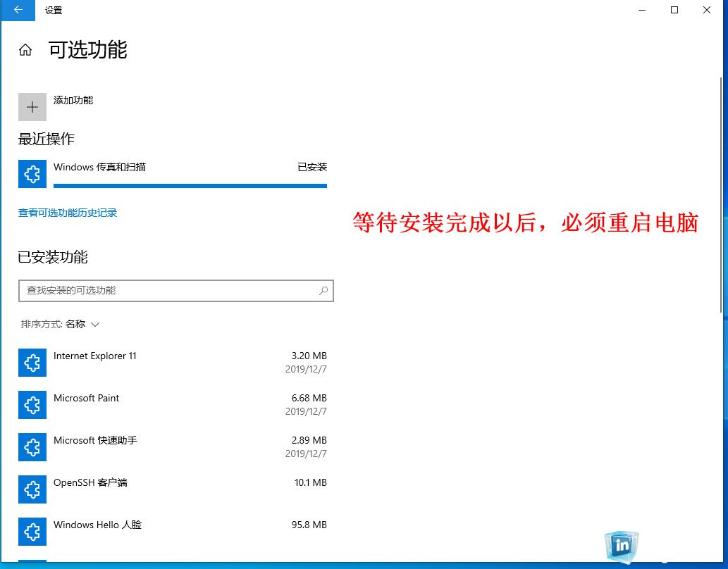This screenshot has height=569, width=728.
Task: Go back with the arrow button
Action: 18,10
